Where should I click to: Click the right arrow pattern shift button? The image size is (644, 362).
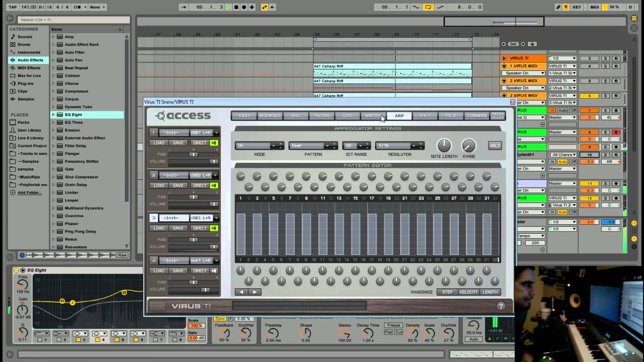[255, 292]
